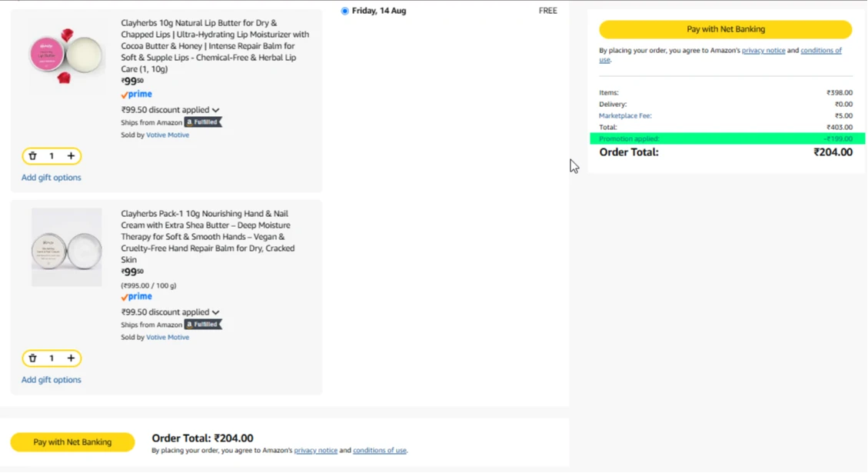This screenshot has width=868, height=473.
Task: Open the Hand & Nail Cream thumbnail
Action: tap(66, 248)
